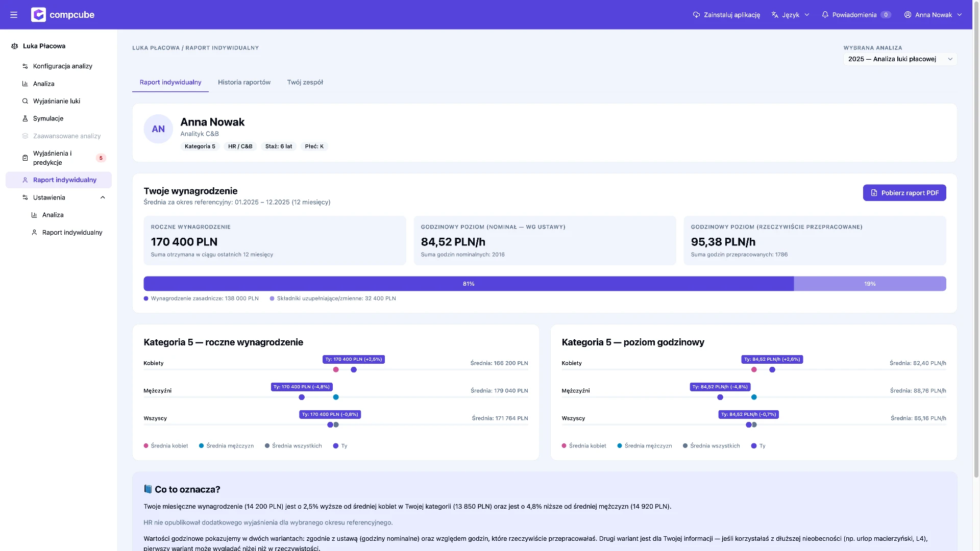This screenshot has width=980, height=551.
Task: Click the Analiza bar chart icon under Luka Płacowa
Action: 25,84
